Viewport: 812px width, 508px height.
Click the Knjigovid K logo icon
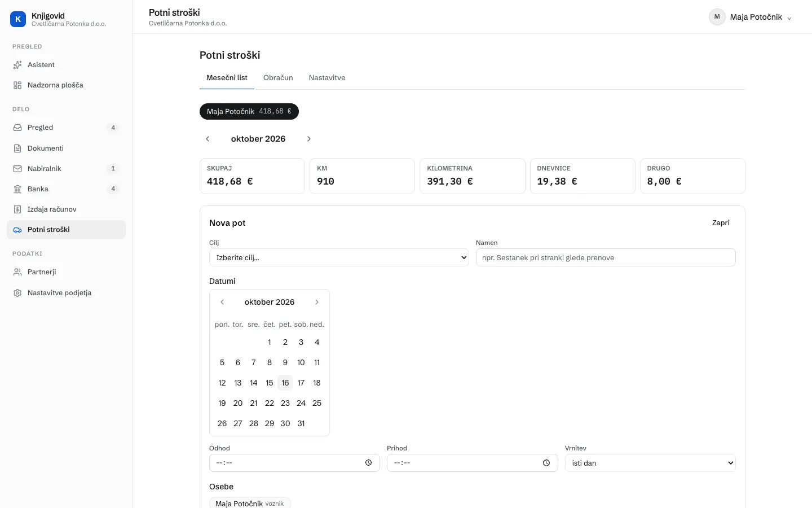[x=18, y=19]
